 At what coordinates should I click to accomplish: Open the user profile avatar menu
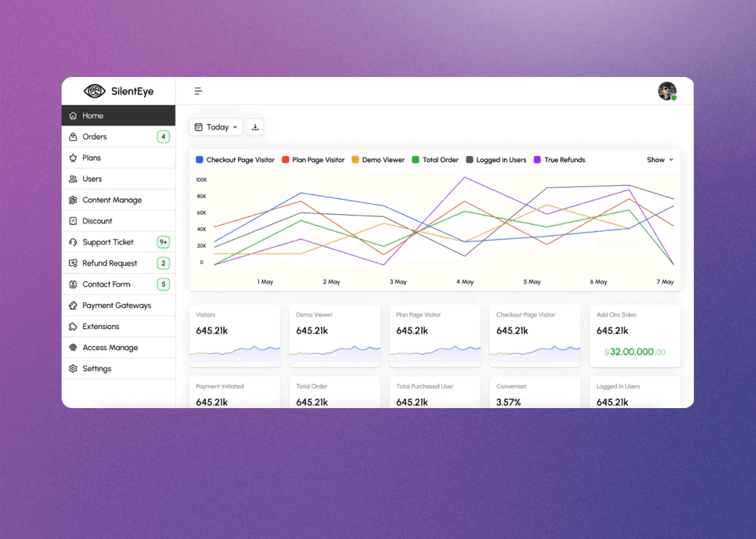coord(667,91)
